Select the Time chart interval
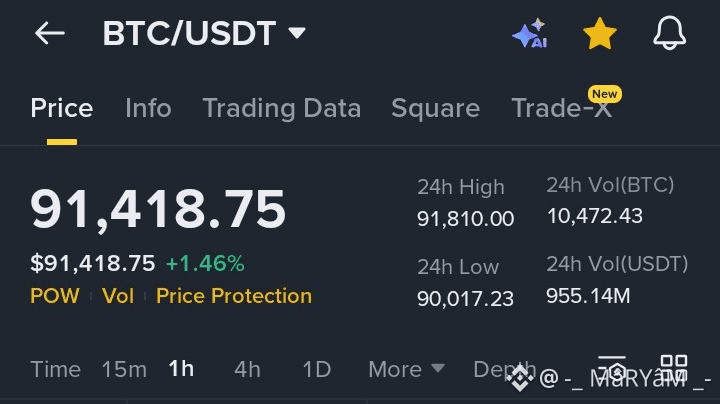This screenshot has height=404, width=720. tap(56, 369)
